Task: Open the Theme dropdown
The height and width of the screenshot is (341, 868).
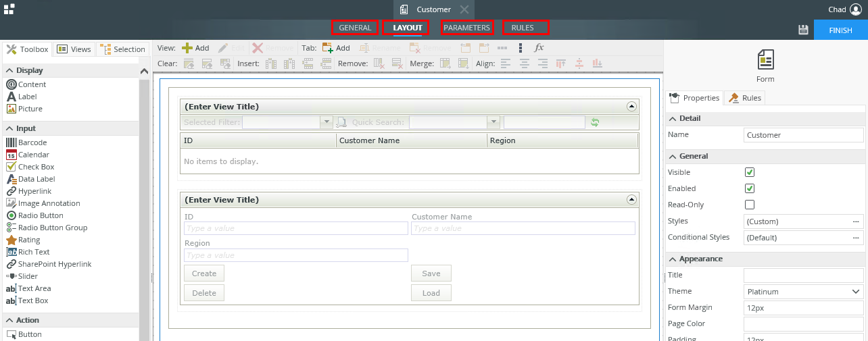Action: click(803, 292)
